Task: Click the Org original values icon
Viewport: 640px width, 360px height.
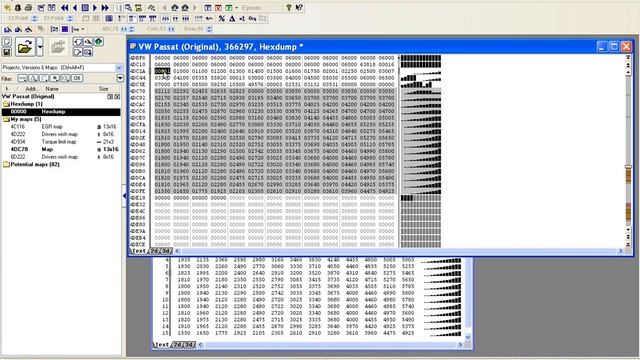Action: pyautogui.click(x=252, y=18)
